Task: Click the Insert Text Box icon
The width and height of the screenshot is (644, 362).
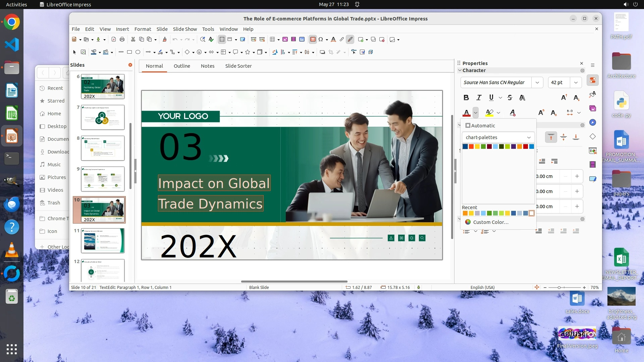Action: pyautogui.click(x=313, y=40)
